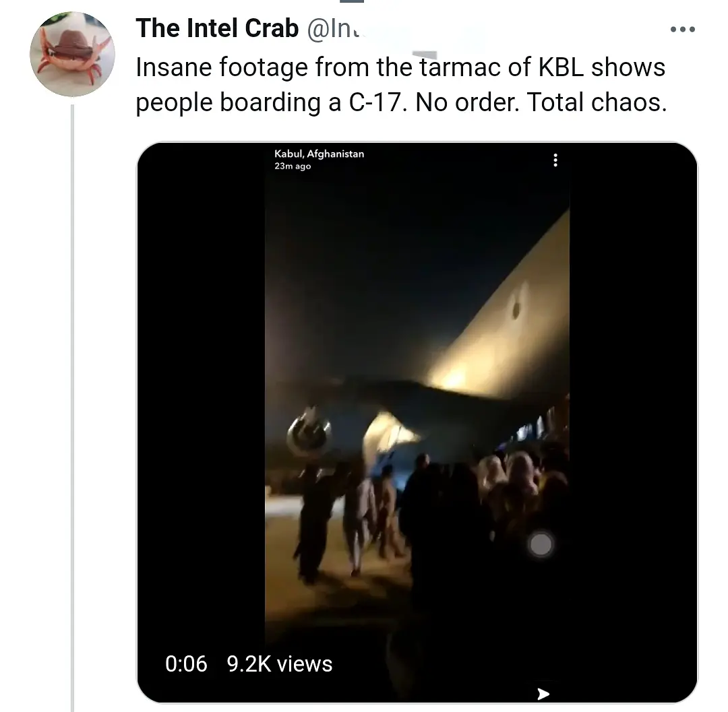
Task: Click the black right letterbox of video
Action: click(x=632, y=404)
